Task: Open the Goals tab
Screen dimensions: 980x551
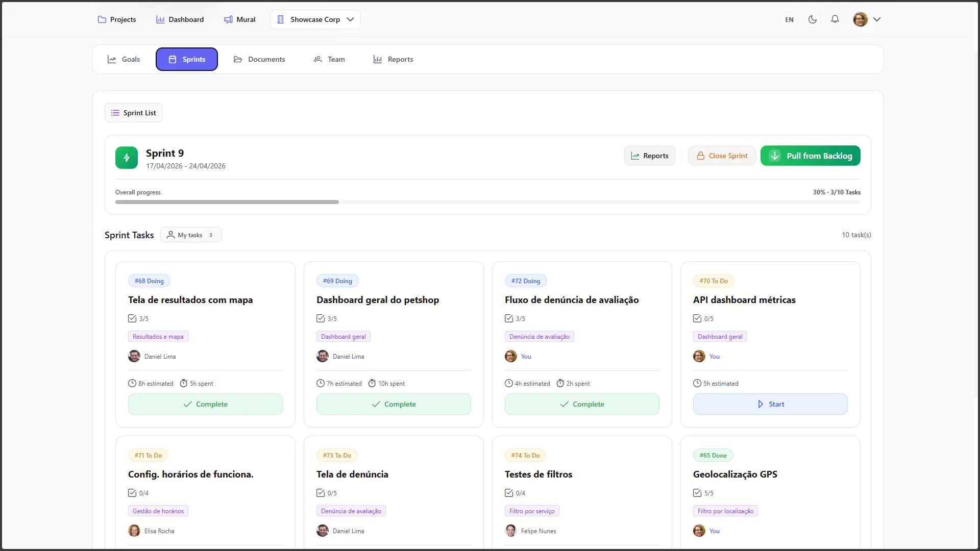Action: (x=124, y=59)
